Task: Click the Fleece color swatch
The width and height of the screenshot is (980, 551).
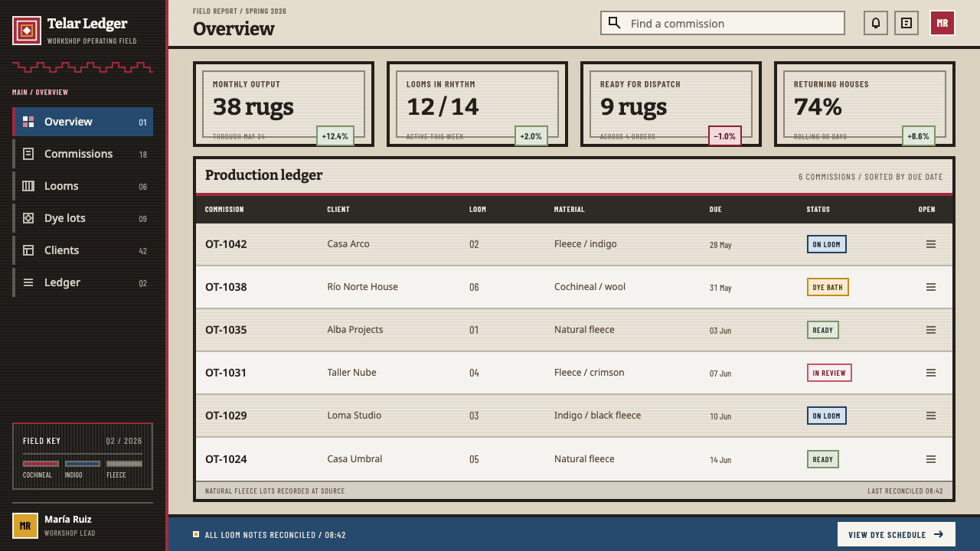Action: coord(124,464)
